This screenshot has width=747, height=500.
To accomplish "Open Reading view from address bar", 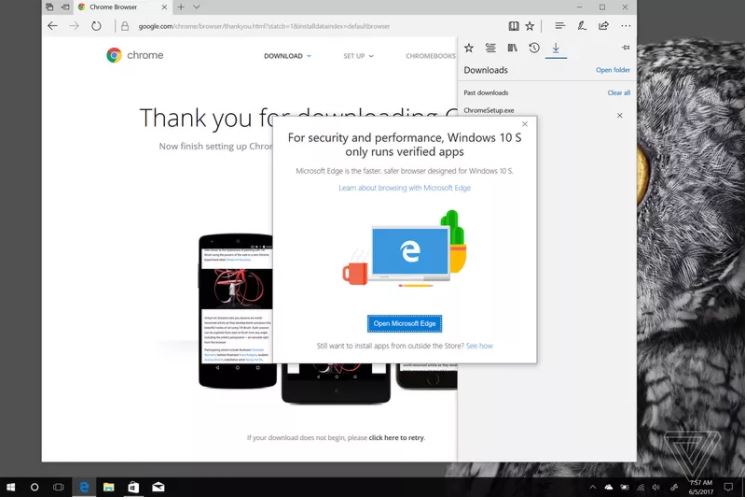I will [x=514, y=26].
